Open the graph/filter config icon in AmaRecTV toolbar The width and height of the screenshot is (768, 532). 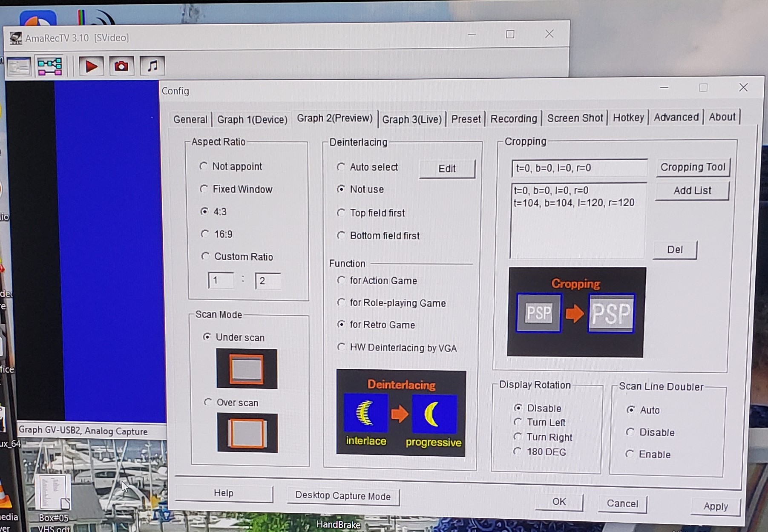tap(49, 66)
